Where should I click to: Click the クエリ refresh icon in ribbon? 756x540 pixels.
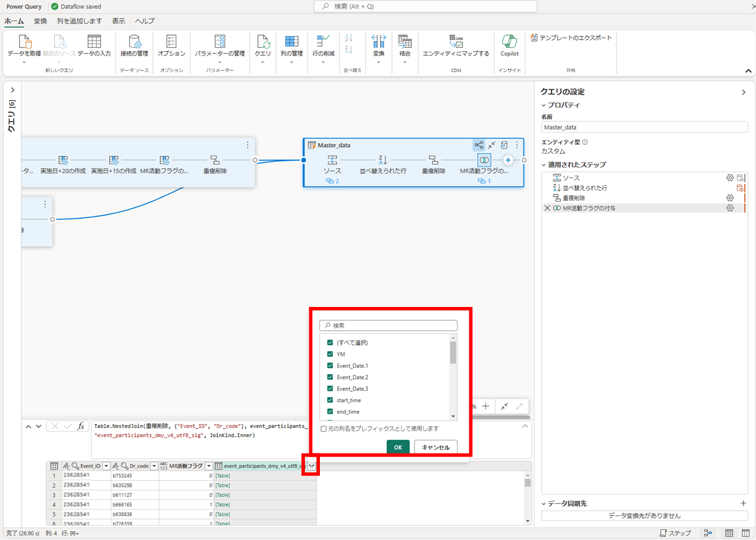click(x=263, y=42)
